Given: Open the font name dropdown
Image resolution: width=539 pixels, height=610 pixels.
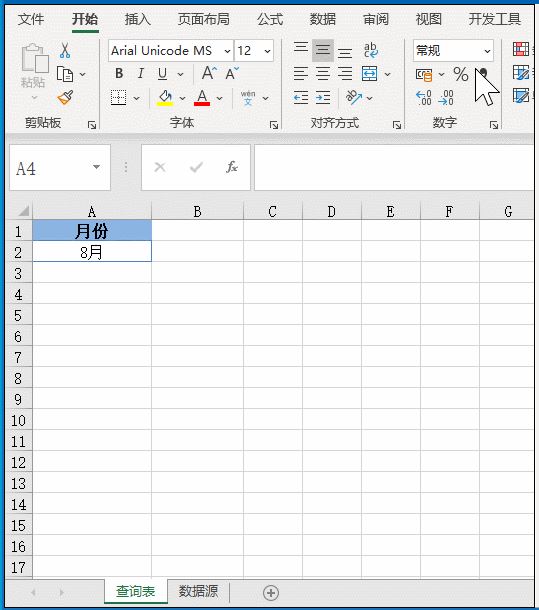Looking at the screenshot, I should pyautogui.click(x=227, y=51).
